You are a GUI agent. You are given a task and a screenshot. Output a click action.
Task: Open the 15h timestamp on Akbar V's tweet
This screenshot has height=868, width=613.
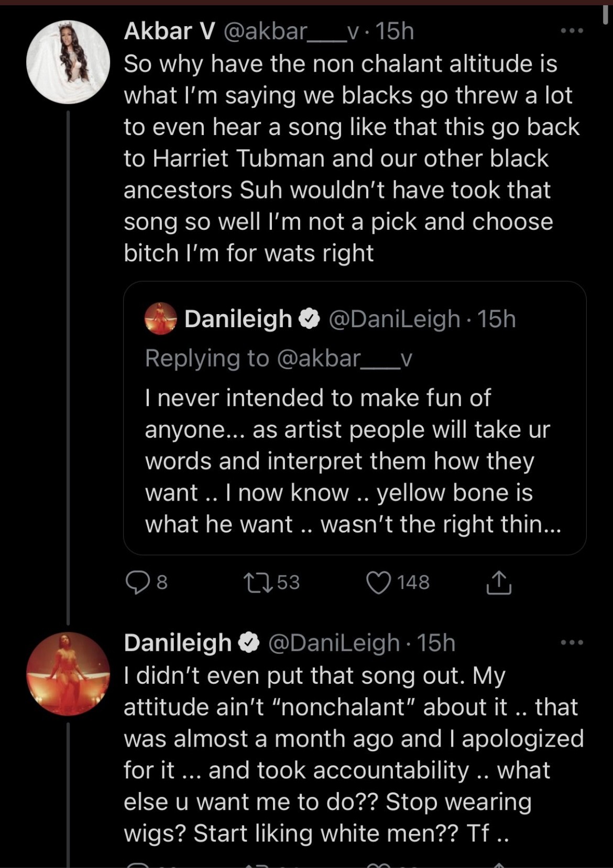tap(395, 31)
